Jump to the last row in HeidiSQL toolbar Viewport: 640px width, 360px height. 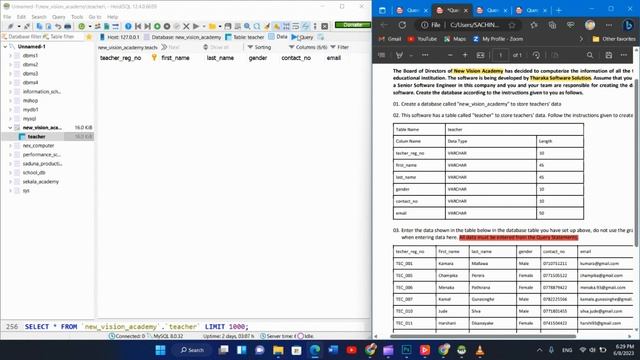point(147,26)
